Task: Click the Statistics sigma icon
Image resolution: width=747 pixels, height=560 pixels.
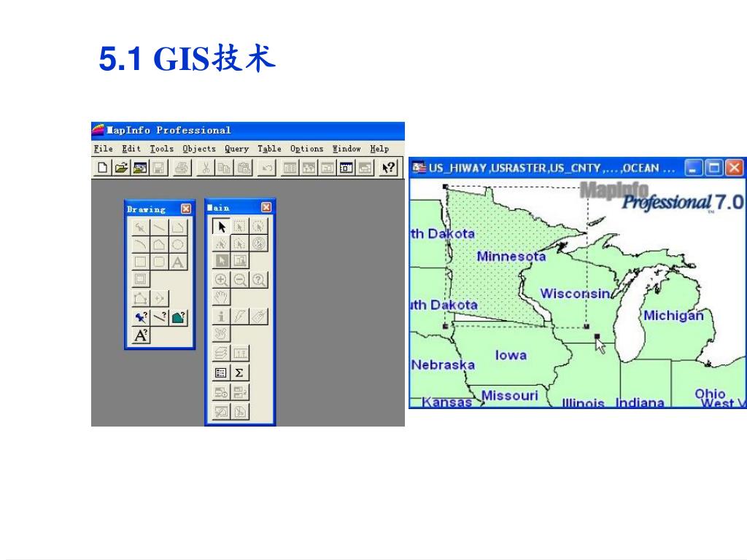Action: [239, 373]
